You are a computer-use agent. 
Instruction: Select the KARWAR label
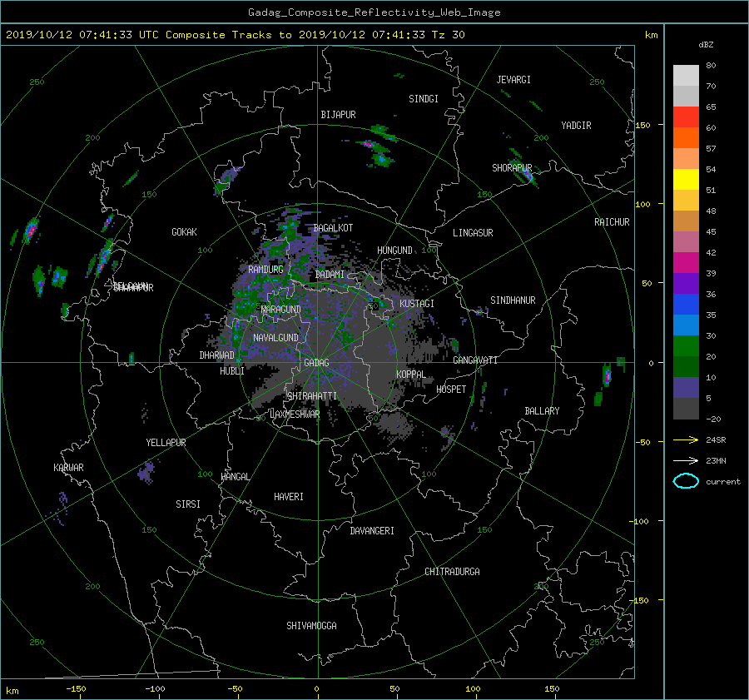68,468
